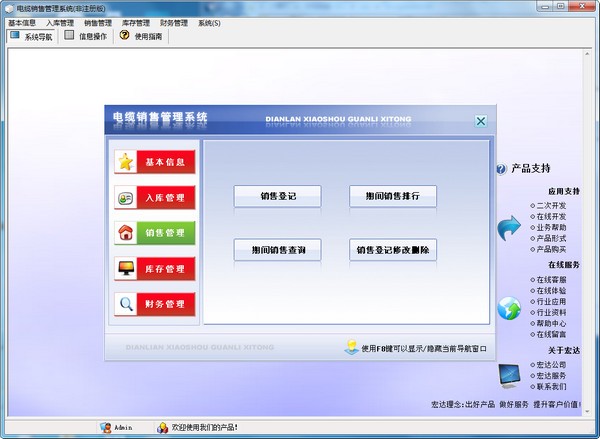Screen dimensions: 600x439
Task: Select 销售登记修改删除
Action: click(393, 250)
